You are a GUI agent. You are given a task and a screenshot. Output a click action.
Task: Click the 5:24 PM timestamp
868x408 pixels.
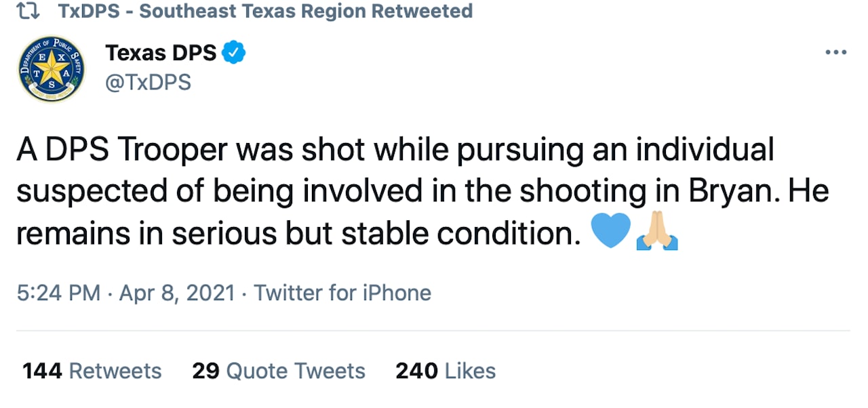coord(58,293)
